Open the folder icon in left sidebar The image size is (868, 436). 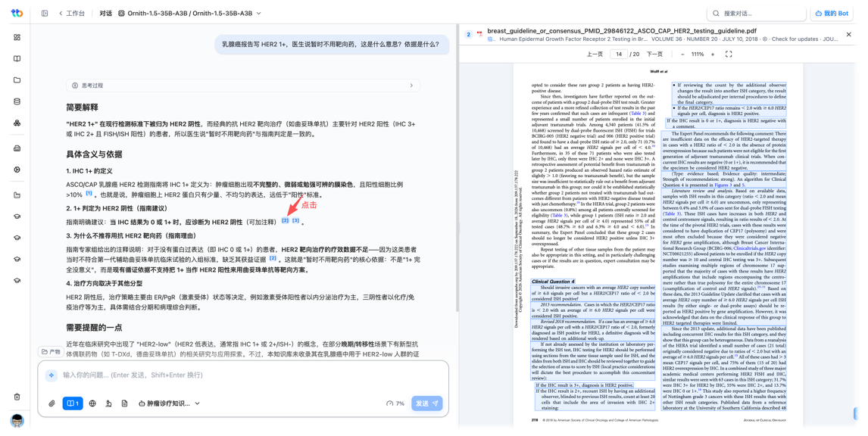(x=17, y=80)
